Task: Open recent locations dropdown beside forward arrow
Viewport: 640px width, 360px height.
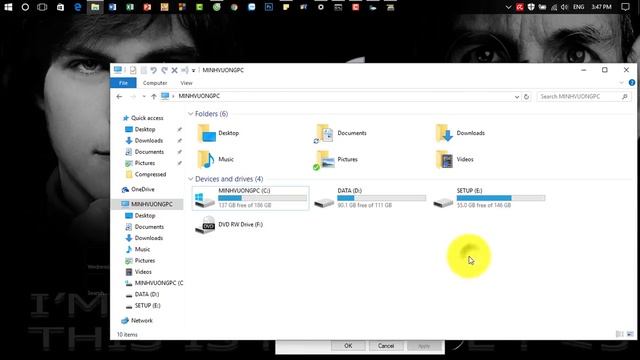Action: (144, 97)
